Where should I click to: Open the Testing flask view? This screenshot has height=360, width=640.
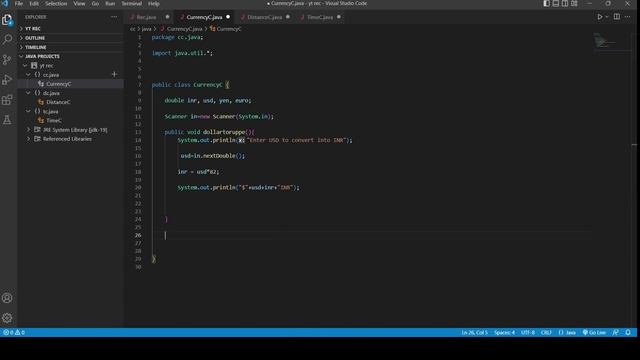tap(7, 120)
